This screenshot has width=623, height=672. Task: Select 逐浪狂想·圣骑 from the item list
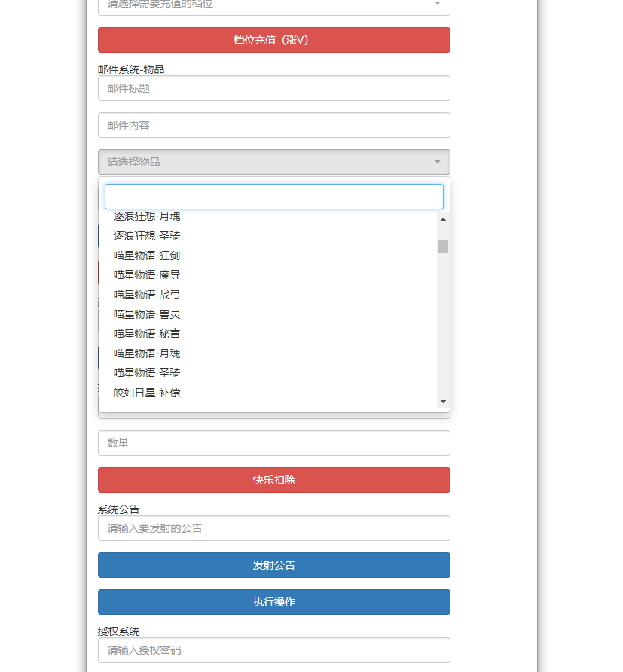147,236
